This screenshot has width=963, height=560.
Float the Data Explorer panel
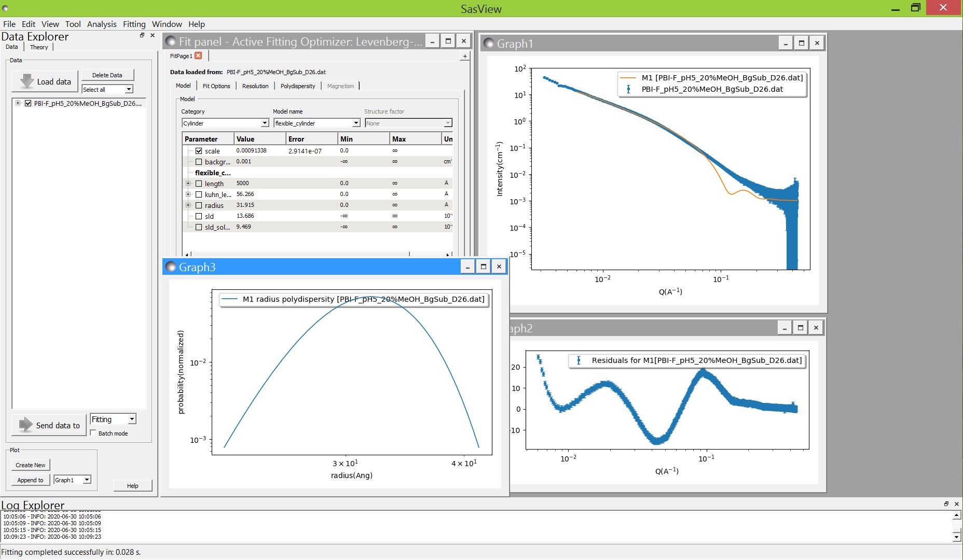point(142,35)
